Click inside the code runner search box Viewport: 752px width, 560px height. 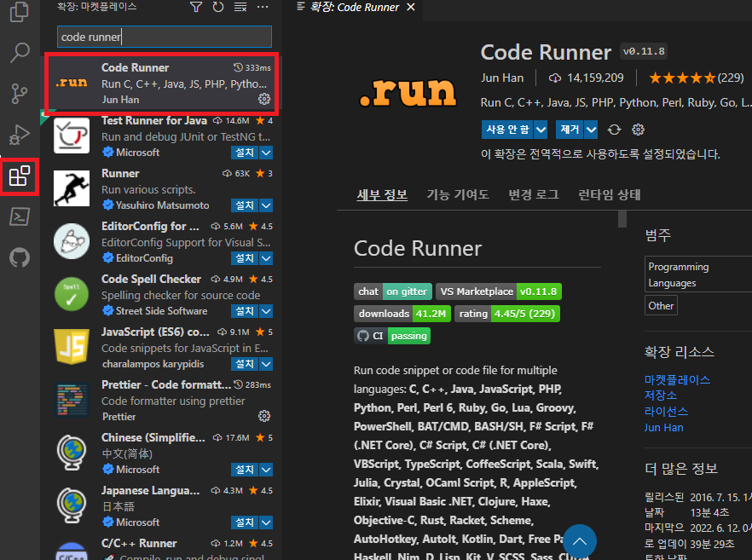165,37
